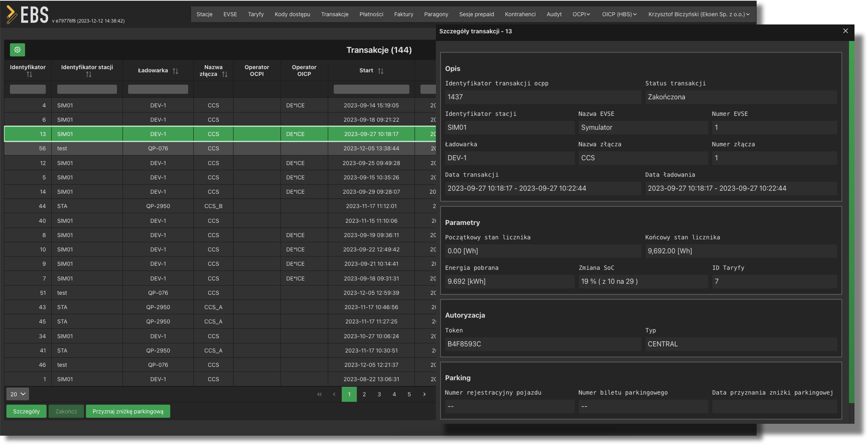This screenshot has height=445, width=868.
Task: Click the Start date filter field
Action: [x=371, y=89]
